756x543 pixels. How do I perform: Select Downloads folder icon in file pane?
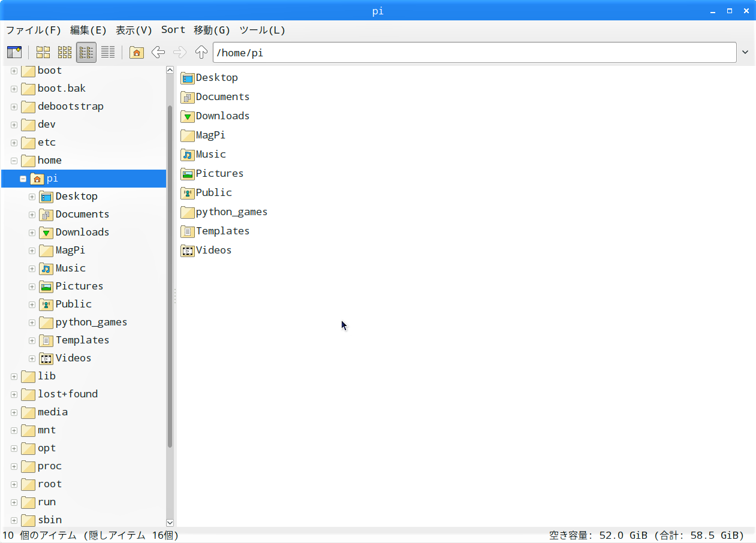[188, 116]
